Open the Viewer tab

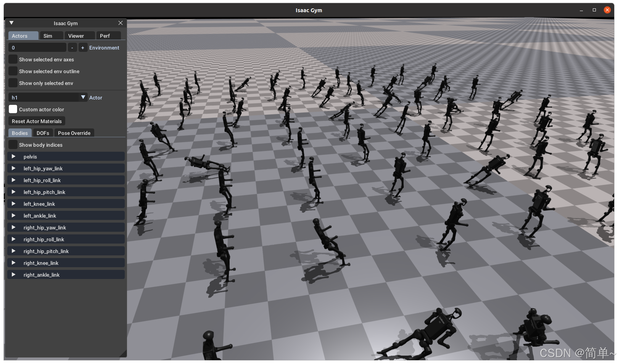(x=80, y=36)
